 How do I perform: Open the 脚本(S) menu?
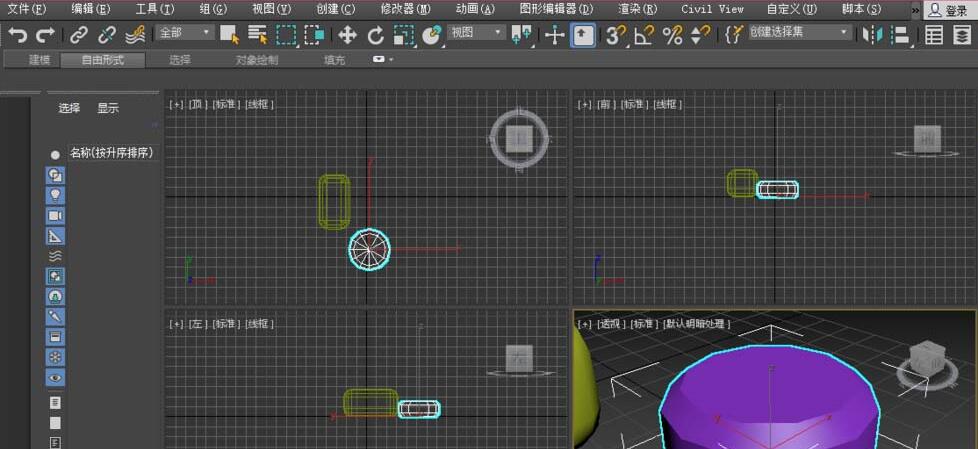[x=861, y=9]
